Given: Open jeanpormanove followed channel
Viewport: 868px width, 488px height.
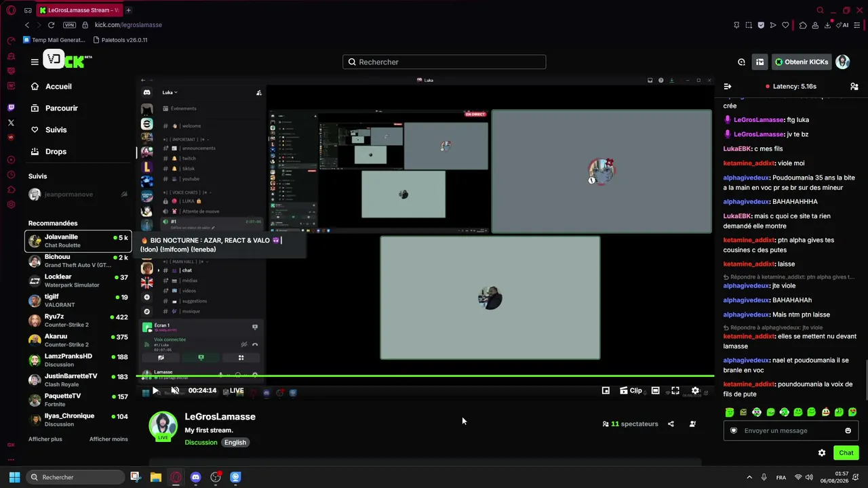Looking at the screenshot, I should point(78,195).
